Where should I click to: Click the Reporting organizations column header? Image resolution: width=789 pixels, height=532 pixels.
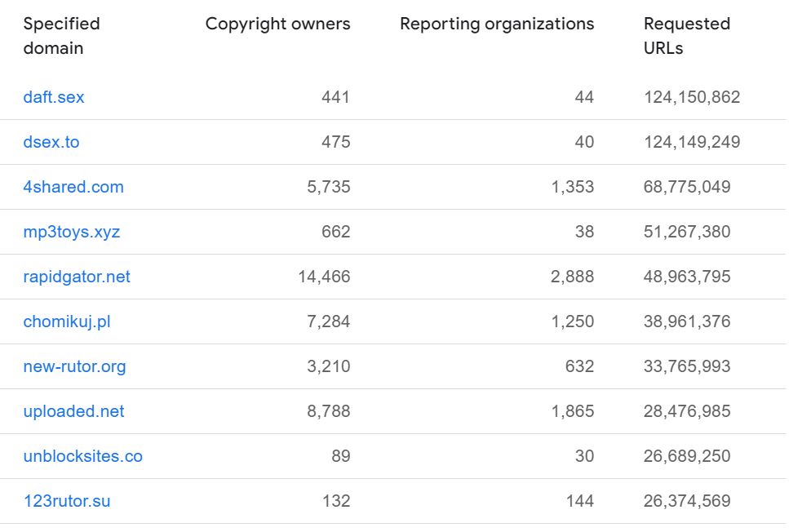[x=497, y=24]
